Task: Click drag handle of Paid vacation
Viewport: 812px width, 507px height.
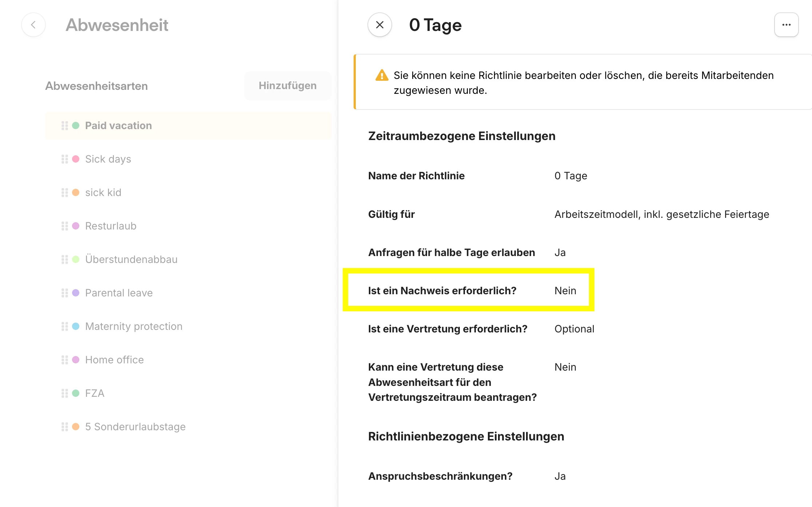Action: pos(65,125)
